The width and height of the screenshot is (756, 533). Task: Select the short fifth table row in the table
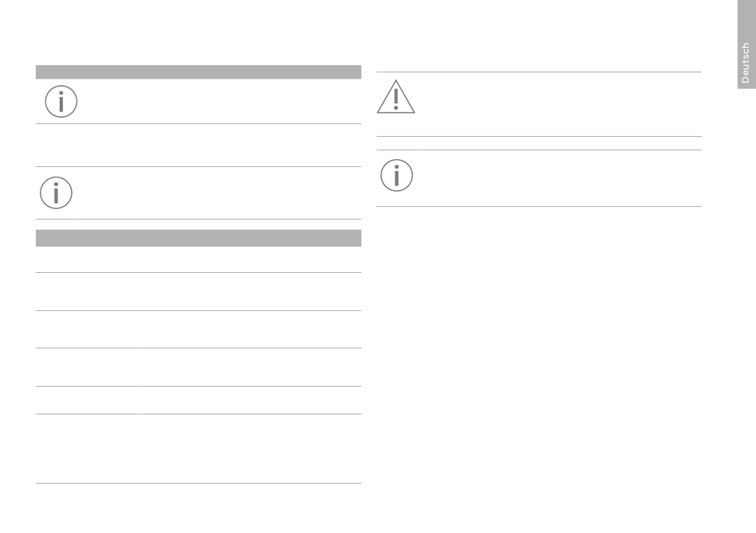click(x=198, y=400)
